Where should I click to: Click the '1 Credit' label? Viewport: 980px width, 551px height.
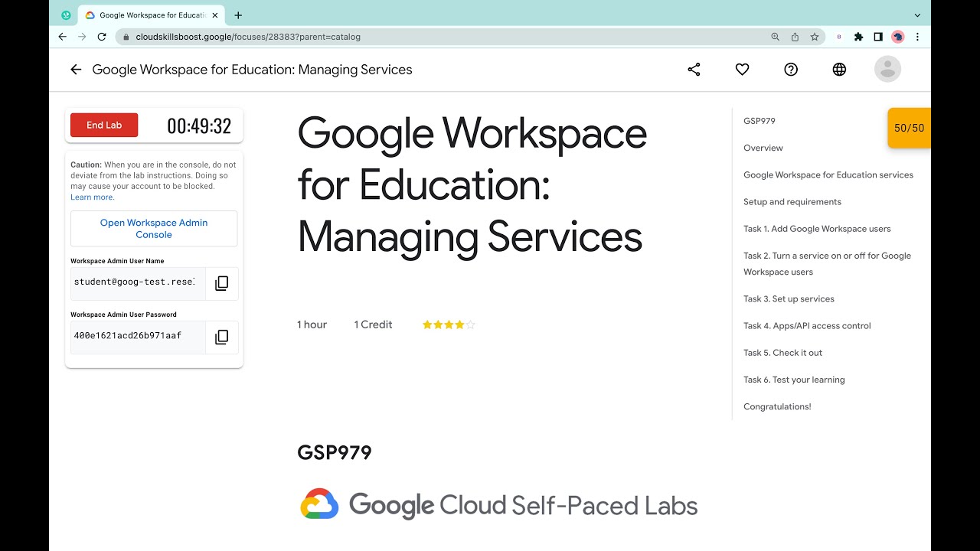(373, 324)
